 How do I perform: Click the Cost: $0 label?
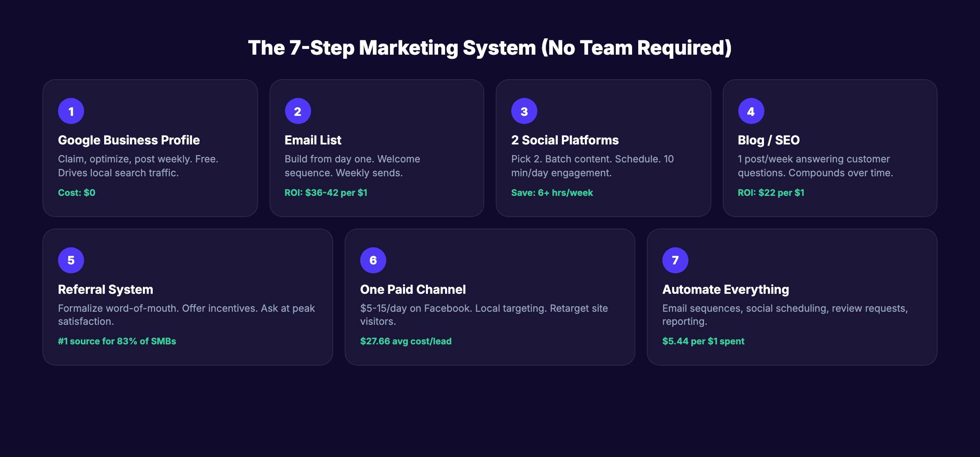(76, 192)
